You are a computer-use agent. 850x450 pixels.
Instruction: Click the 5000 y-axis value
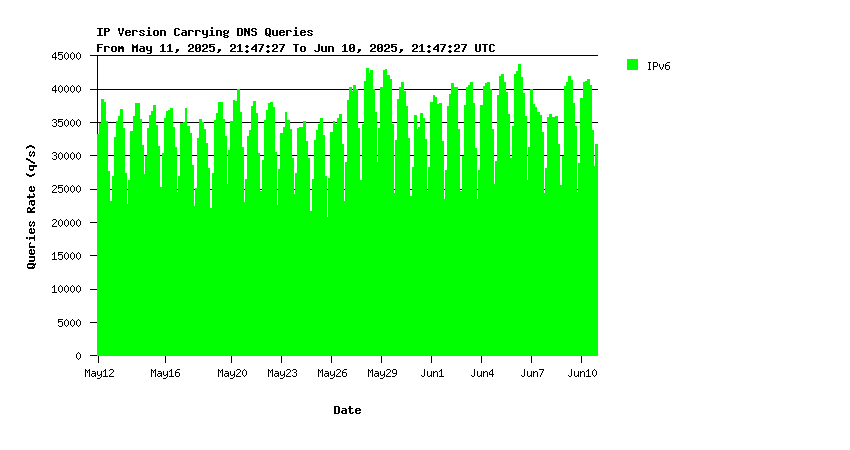pos(69,323)
